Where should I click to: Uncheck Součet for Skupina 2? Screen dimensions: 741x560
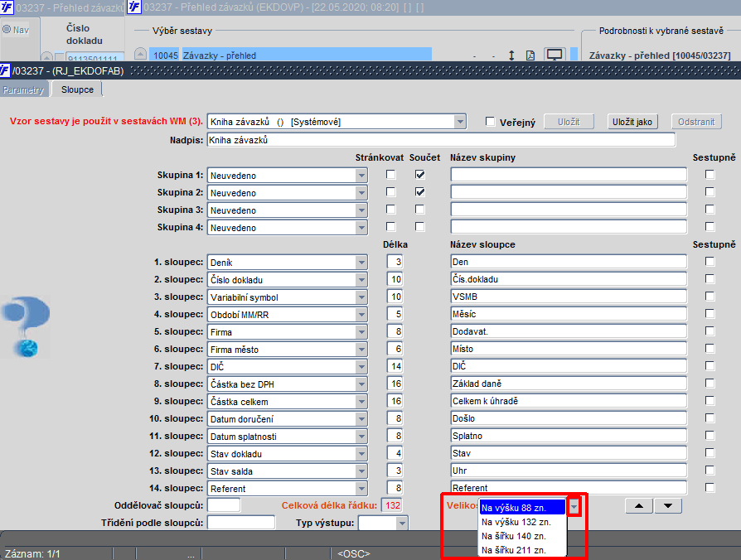419,192
